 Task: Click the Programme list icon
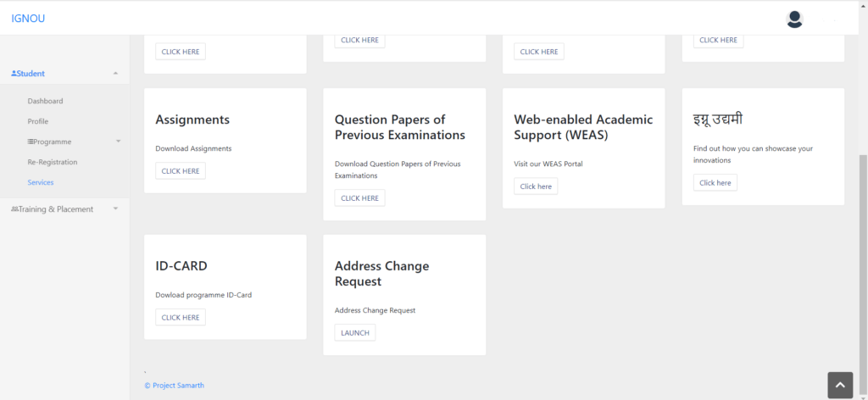(x=31, y=142)
